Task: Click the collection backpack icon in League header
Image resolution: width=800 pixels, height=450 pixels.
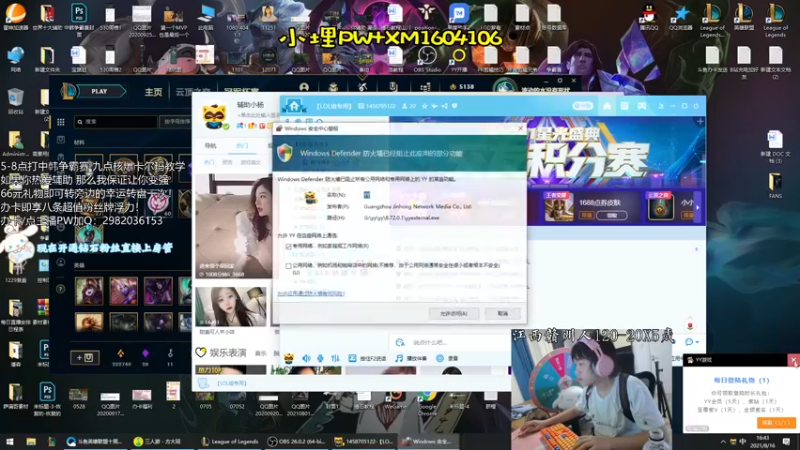Action: point(333,87)
